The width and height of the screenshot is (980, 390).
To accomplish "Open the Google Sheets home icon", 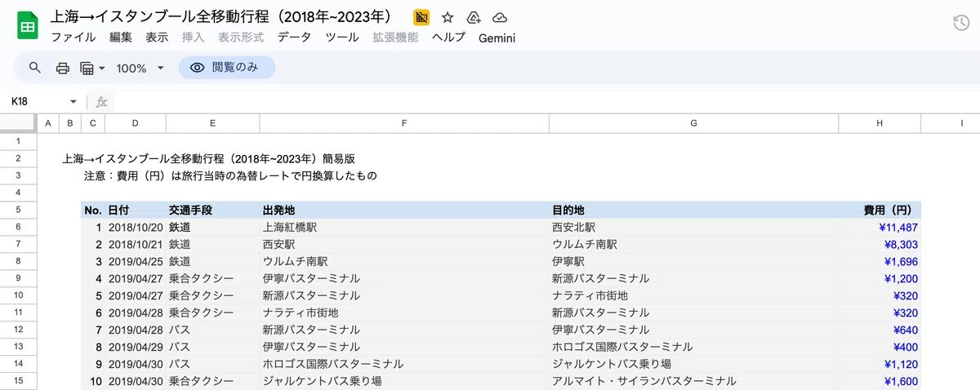I will [x=27, y=25].
